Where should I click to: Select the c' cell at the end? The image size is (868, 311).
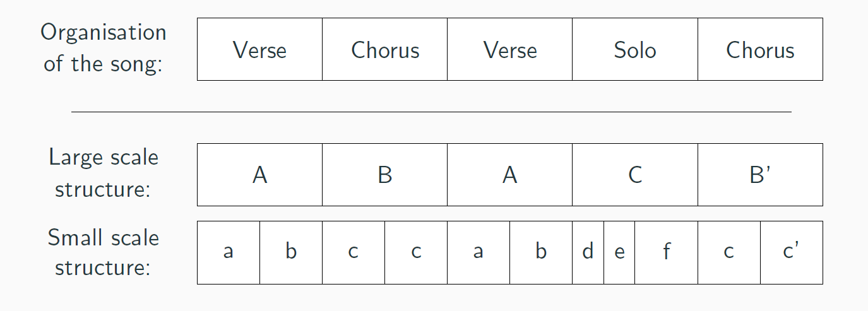pyautogui.click(x=792, y=252)
